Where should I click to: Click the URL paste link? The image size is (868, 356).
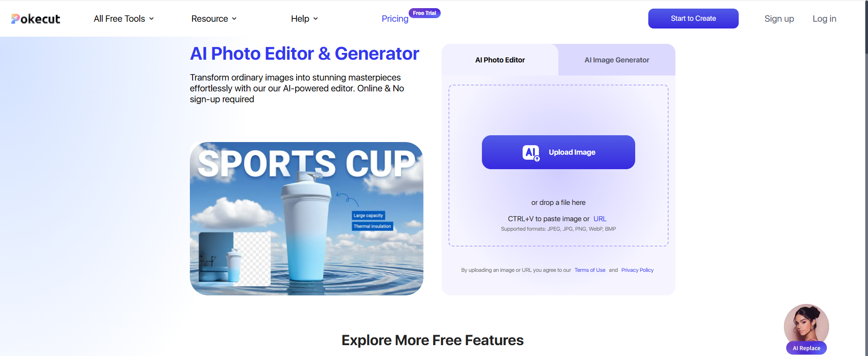click(x=600, y=218)
